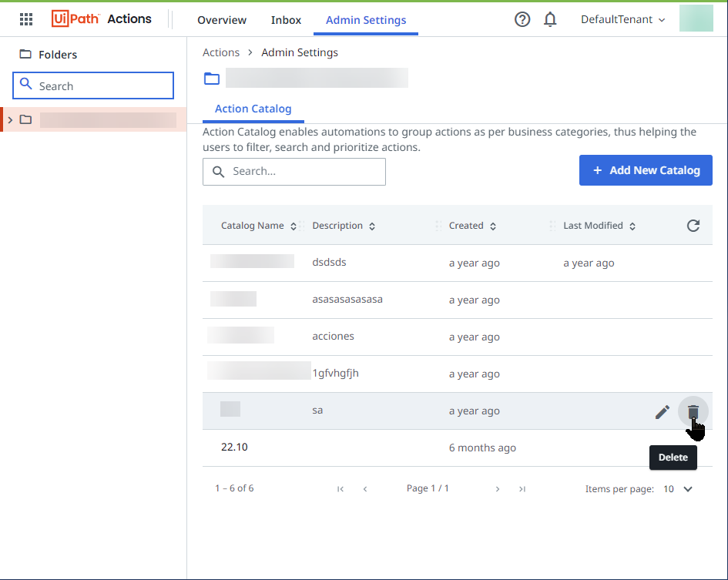Jump to first page icon
Screen dimensions: 728x580
click(341, 489)
